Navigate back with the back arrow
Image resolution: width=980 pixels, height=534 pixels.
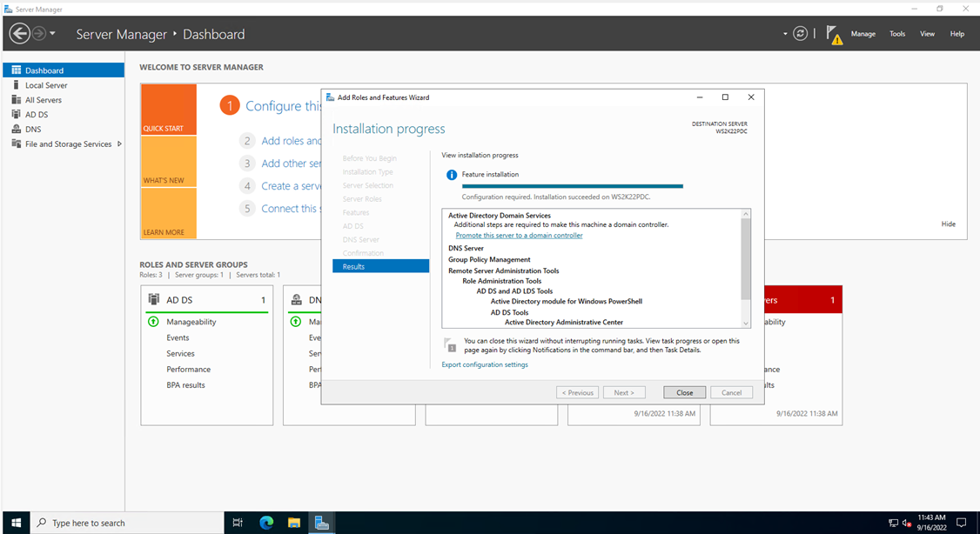[18, 33]
